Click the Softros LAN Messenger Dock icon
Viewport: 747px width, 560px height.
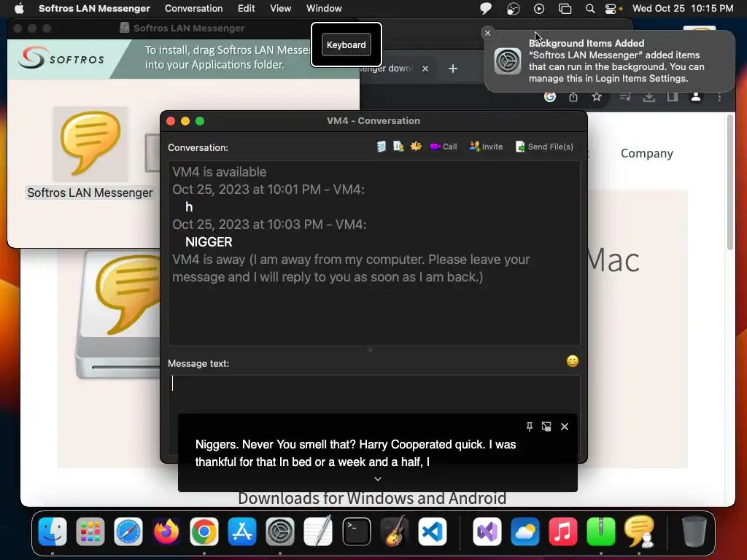click(639, 532)
